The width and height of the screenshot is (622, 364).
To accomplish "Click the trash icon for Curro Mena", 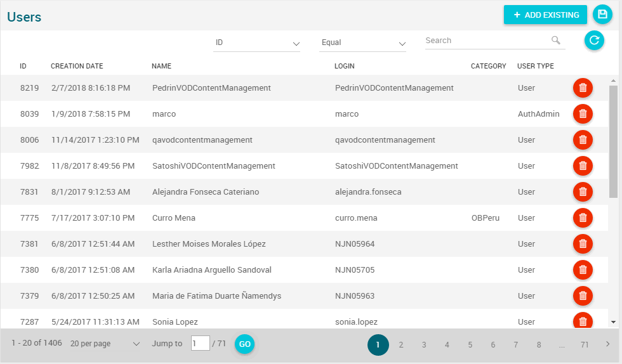I will coord(583,218).
